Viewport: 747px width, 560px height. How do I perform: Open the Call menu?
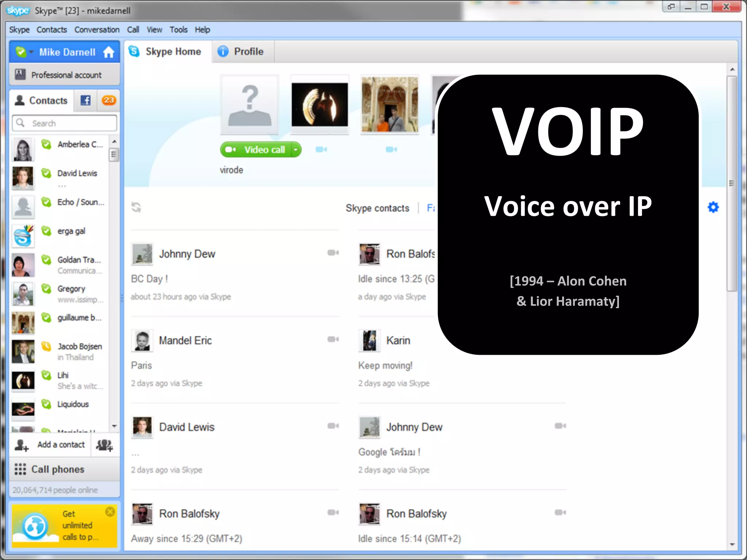133,30
